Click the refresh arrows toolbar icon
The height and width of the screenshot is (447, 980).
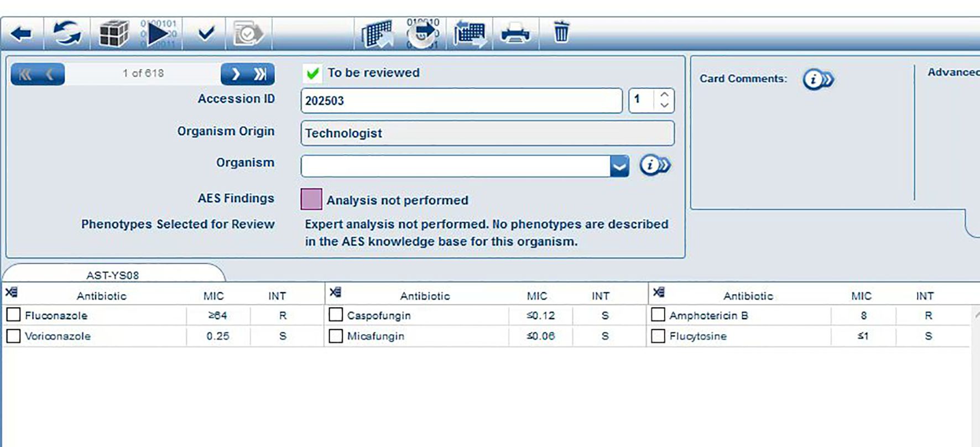pyautogui.click(x=67, y=33)
